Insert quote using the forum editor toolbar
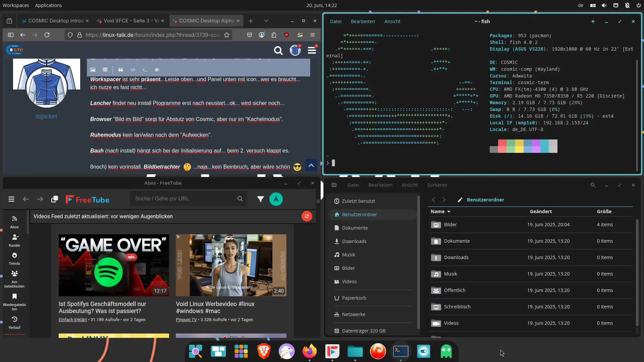This screenshot has height=362, width=644. click(x=121, y=70)
